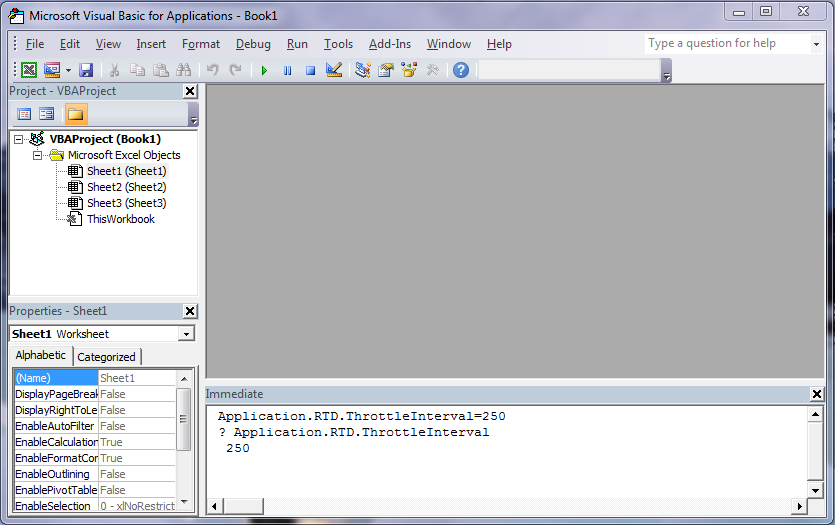Click the EnableSelection xlNoRestrictions value
Screen dimensions: 835x525
[137, 506]
